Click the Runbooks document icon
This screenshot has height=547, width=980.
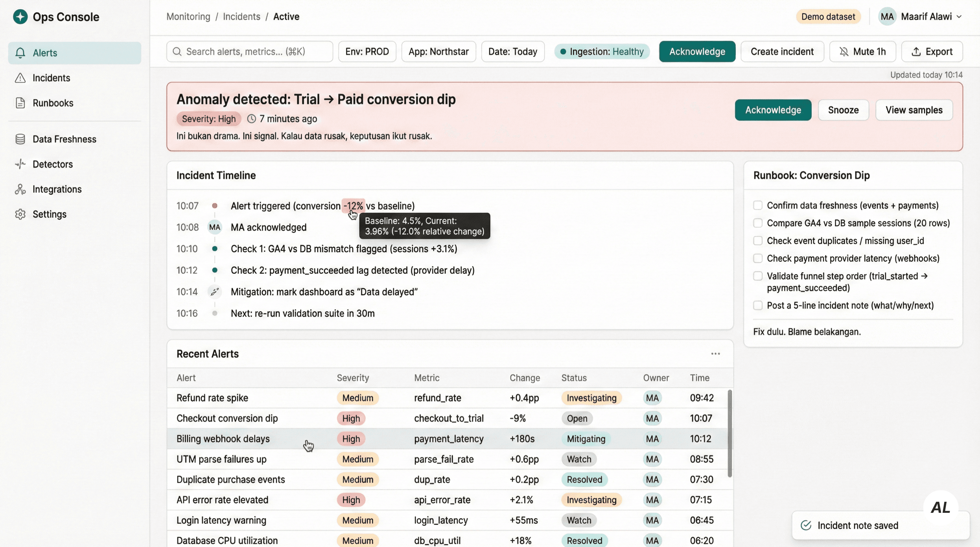click(x=20, y=103)
